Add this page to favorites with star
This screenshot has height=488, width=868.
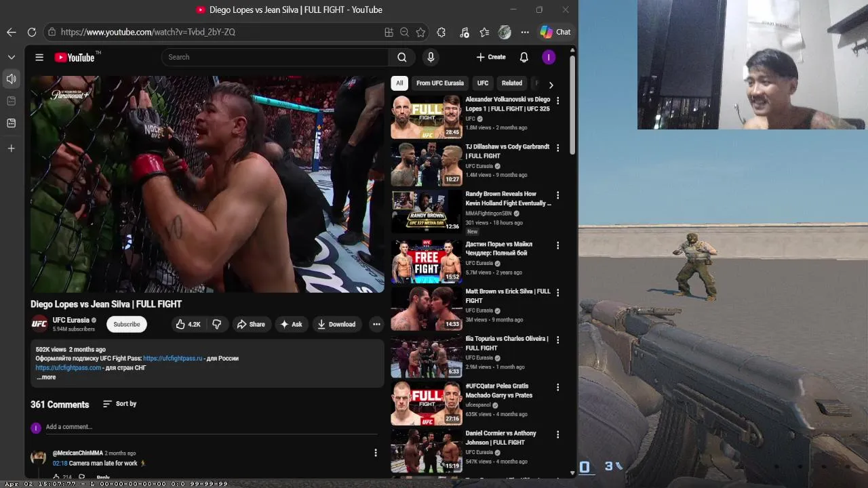pyautogui.click(x=420, y=32)
